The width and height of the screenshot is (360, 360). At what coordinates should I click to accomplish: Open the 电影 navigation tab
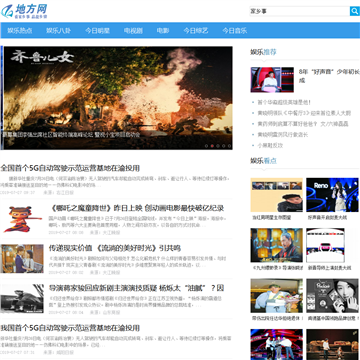[x=163, y=31]
